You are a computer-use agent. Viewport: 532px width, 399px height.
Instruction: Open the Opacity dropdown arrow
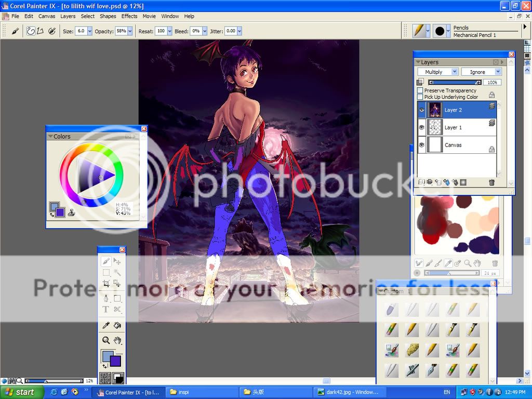[130, 31]
